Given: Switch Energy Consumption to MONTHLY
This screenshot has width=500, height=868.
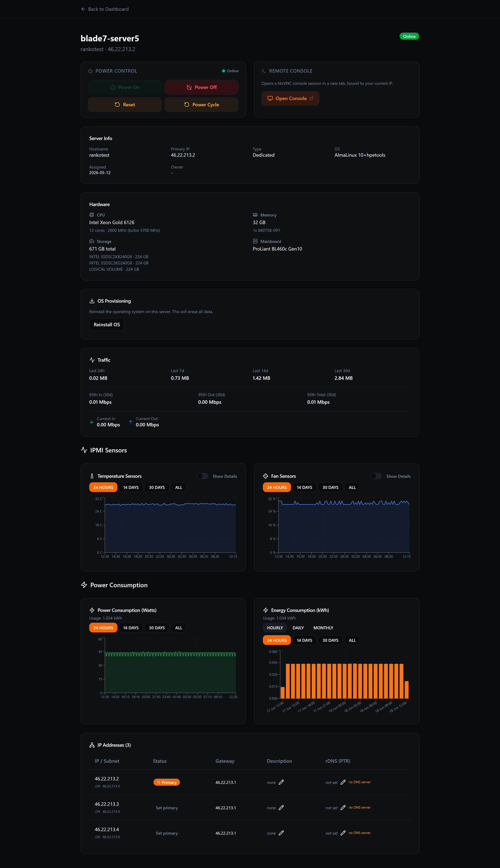Looking at the screenshot, I should pos(323,628).
